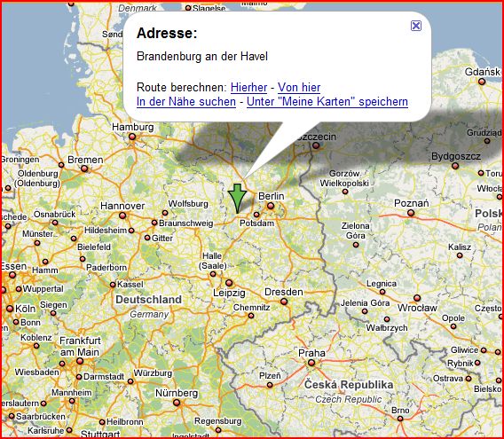This screenshot has width=504, height=439.
Task: Click the Praha city marker
Action: tap(311, 363)
